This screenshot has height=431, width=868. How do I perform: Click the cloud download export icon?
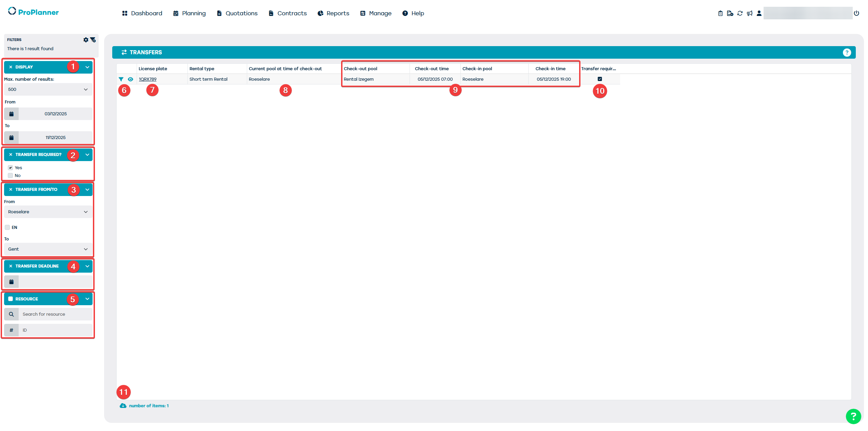(x=123, y=406)
